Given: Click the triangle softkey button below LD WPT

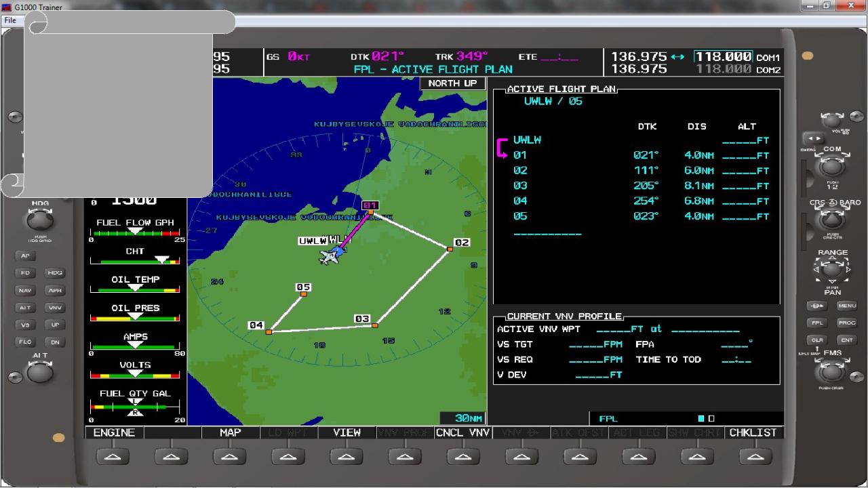Looking at the screenshot, I should (x=288, y=457).
